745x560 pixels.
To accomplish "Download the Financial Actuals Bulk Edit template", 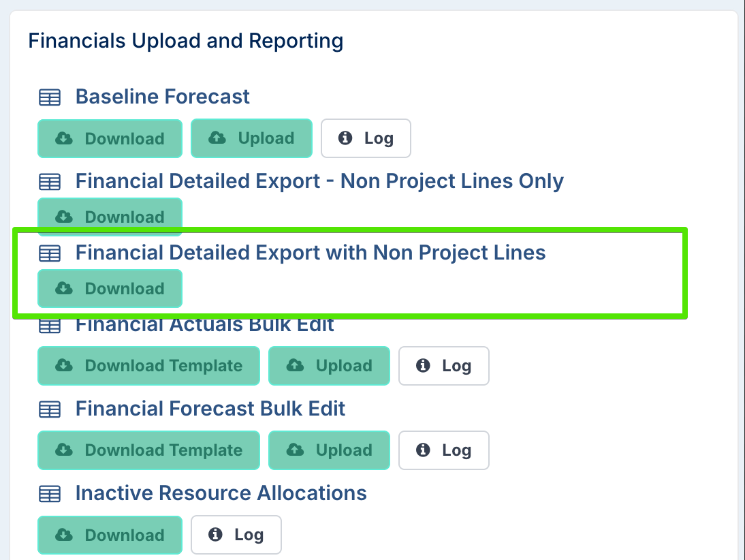I will click(148, 366).
